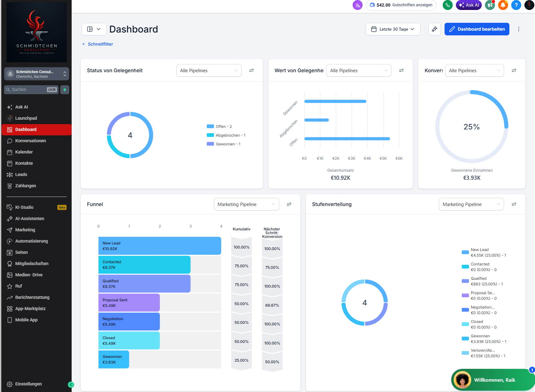Open Berichterstattung in the sidebar
Viewport: 535px width, 392px height.
(x=37, y=297)
